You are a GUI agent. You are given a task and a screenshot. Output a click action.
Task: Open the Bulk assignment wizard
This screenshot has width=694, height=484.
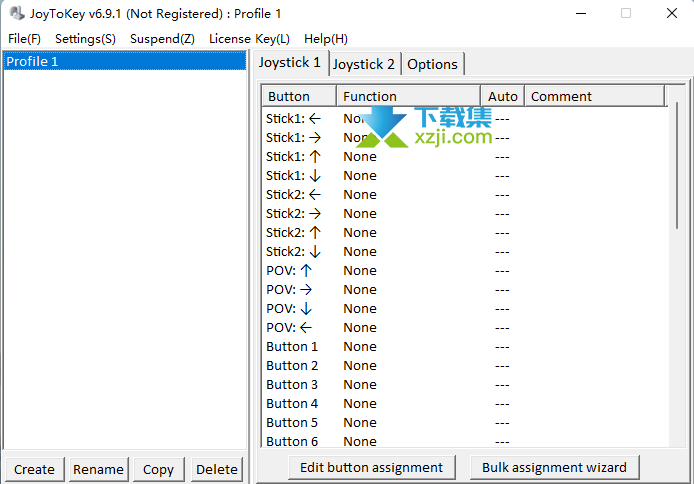(554, 467)
